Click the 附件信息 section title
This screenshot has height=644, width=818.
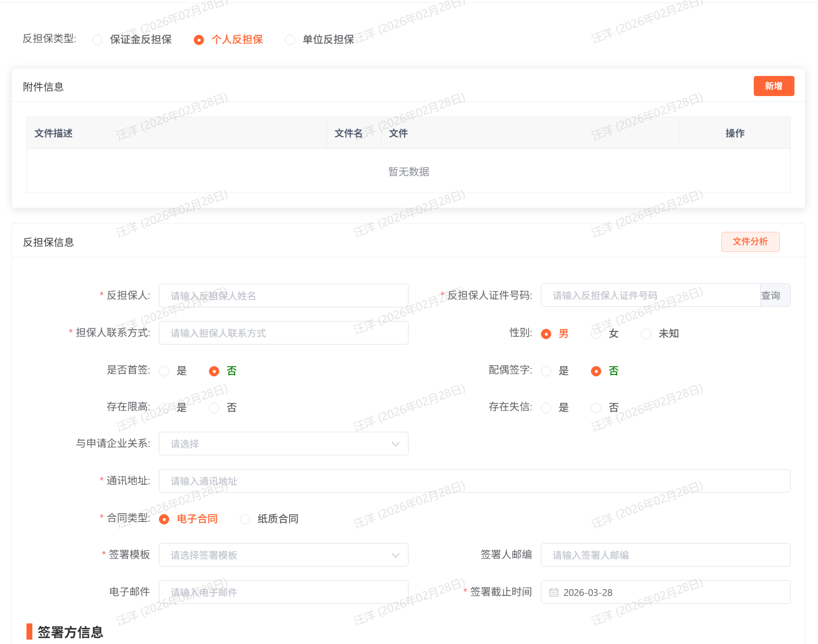tap(43, 87)
